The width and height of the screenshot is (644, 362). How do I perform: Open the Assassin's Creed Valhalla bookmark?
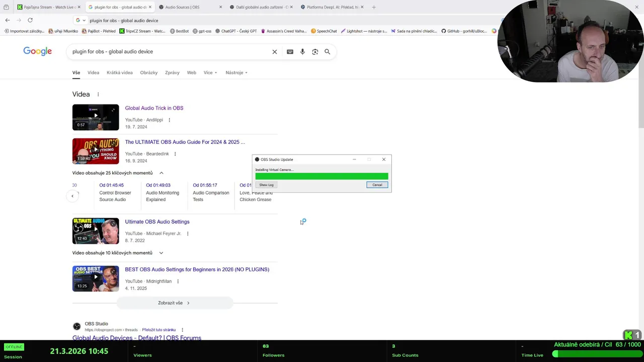pyautogui.click(x=283, y=31)
